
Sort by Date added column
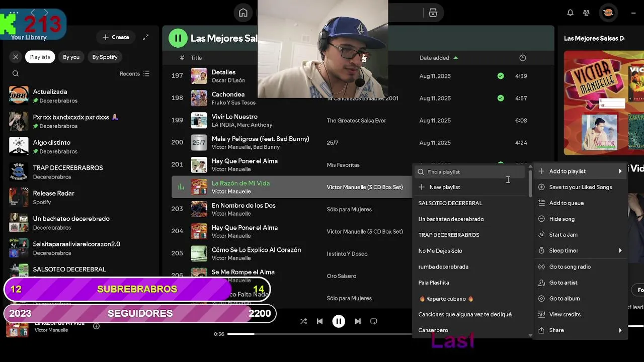pyautogui.click(x=439, y=58)
